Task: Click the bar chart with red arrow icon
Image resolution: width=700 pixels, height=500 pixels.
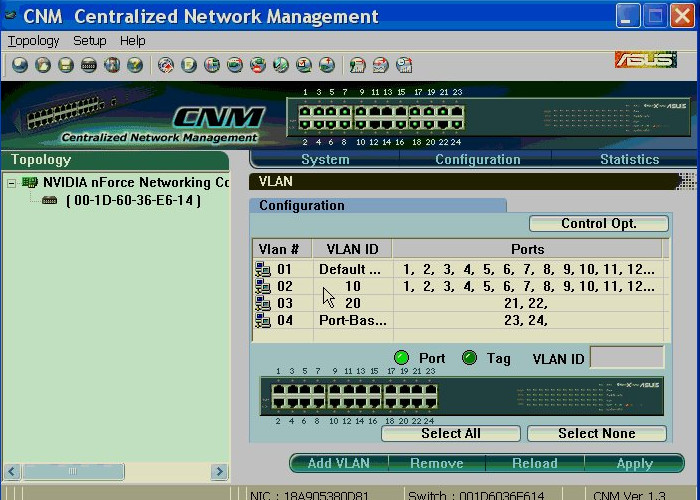Action: pyautogui.click(x=358, y=65)
